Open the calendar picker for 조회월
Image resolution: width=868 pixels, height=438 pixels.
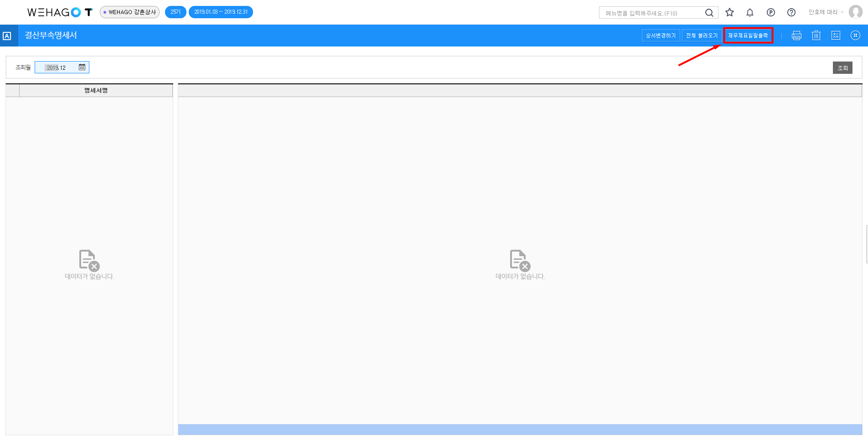[x=82, y=67]
